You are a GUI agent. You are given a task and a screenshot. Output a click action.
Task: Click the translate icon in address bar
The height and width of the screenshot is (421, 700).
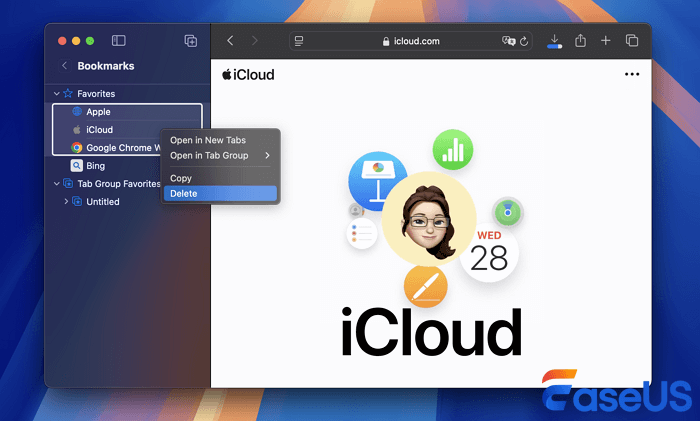click(508, 41)
